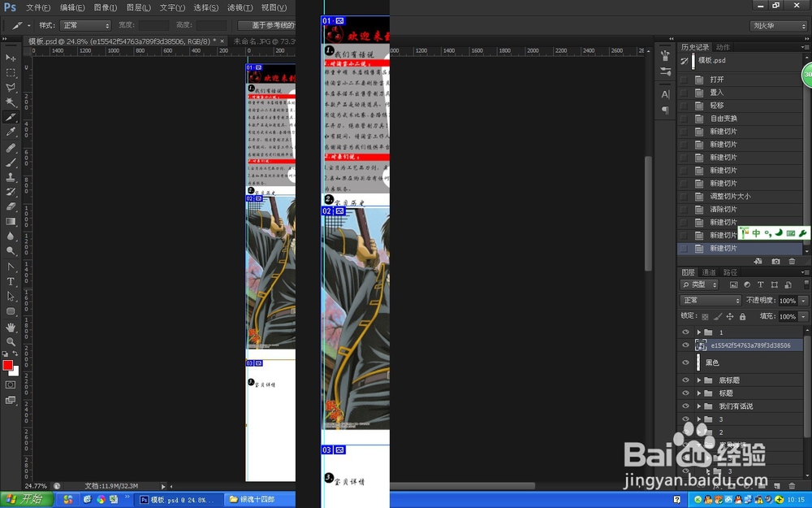Expand the 我们有话说 layer group
The width and height of the screenshot is (812, 508).
point(698,406)
